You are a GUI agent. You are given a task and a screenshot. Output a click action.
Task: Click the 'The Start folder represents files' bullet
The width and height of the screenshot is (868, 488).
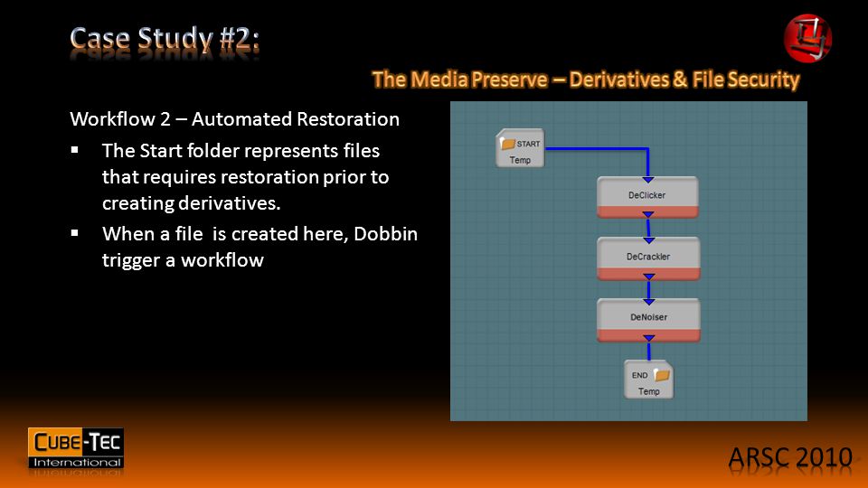pyautogui.click(x=246, y=177)
